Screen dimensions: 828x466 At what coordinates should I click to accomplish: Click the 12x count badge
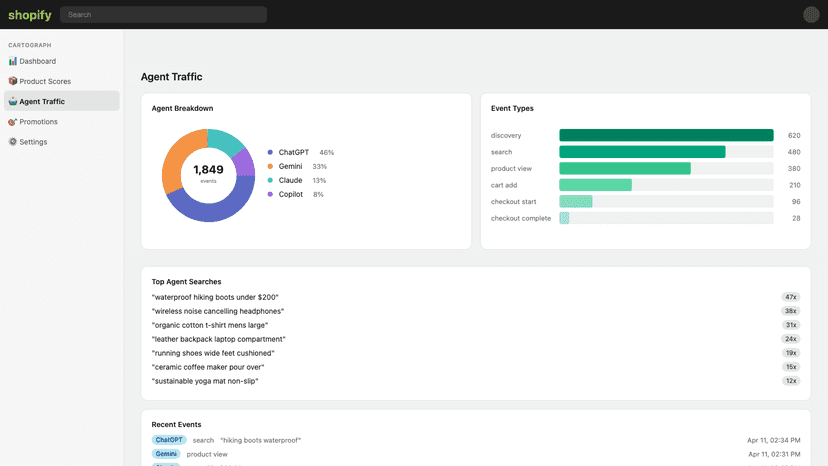[x=791, y=381]
